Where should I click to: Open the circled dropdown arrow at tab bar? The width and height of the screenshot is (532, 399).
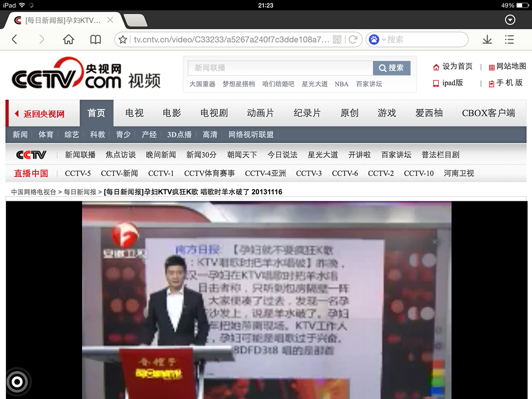(x=510, y=20)
